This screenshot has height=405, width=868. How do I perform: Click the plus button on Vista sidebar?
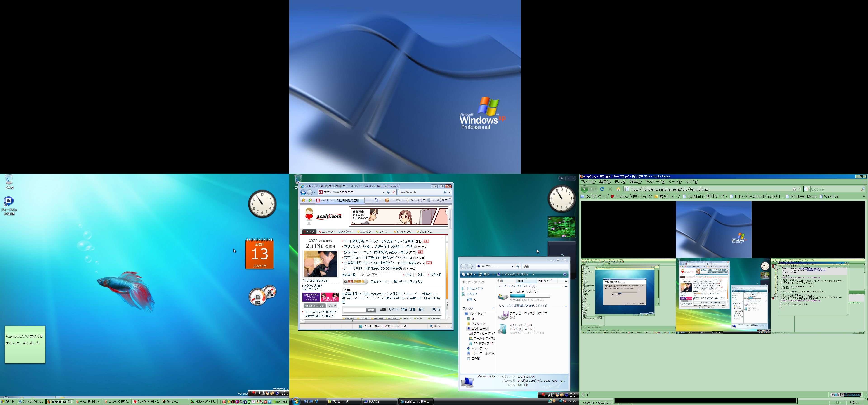pyautogui.click(x=561, y=178)
